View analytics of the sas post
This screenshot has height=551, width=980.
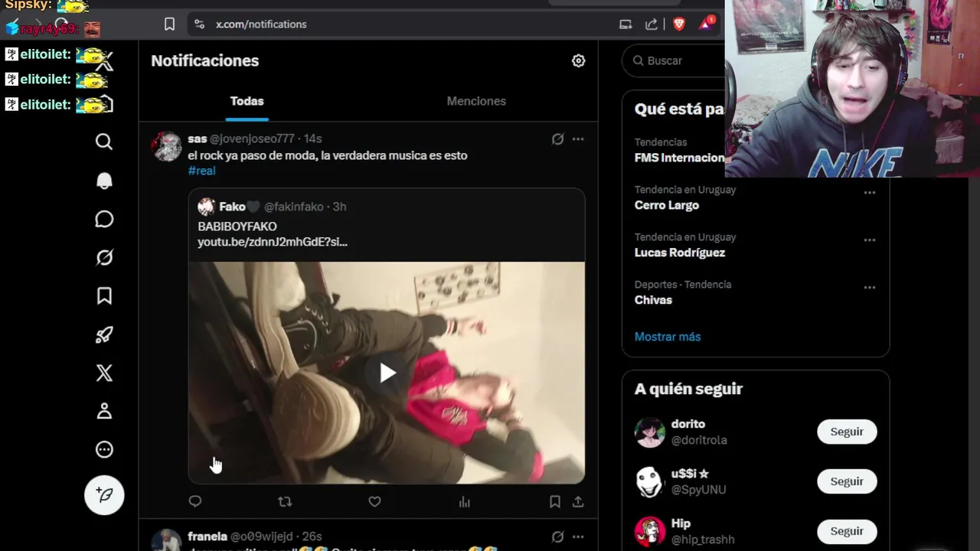click(465, 502)
